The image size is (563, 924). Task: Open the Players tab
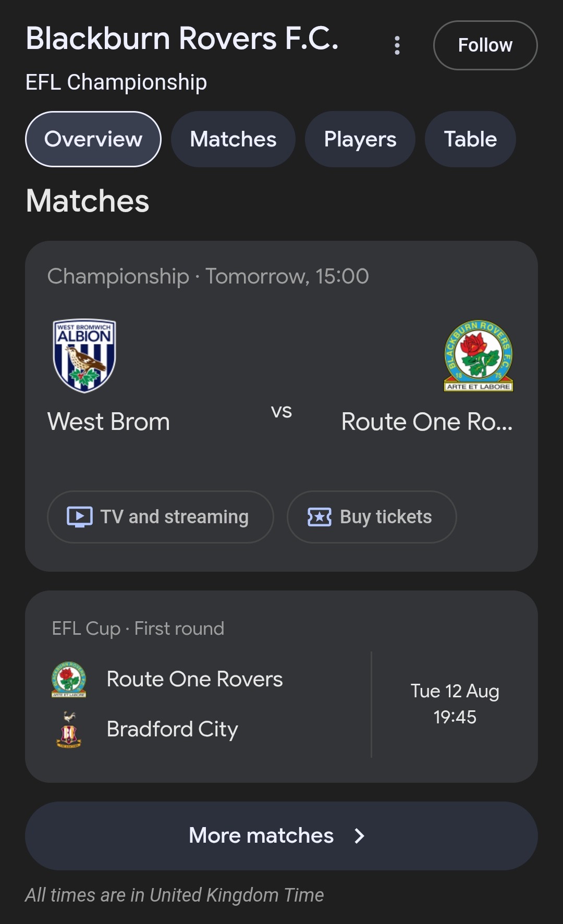pyautogui.click(x=360, y=139)
